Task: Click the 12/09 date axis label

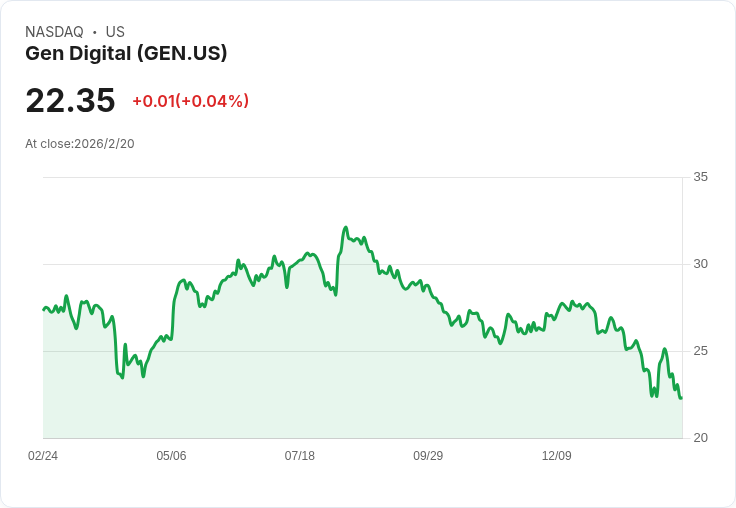Action: coord(556,456)
